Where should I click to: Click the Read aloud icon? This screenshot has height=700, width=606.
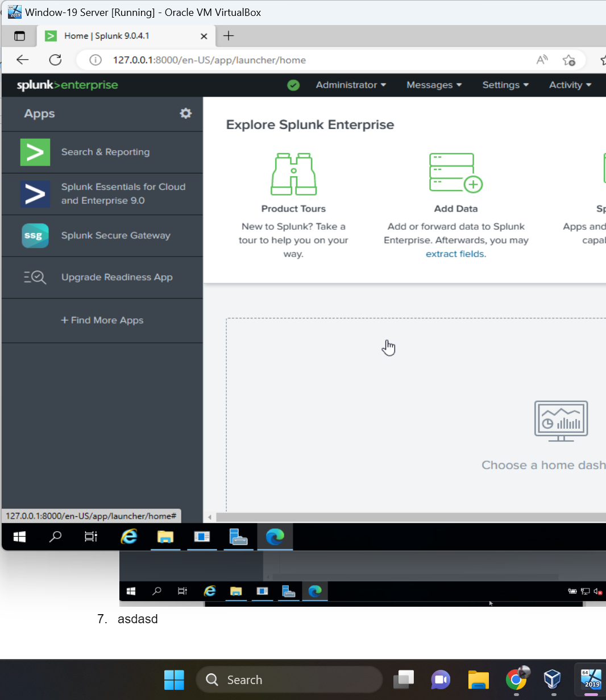coord(542,60)
